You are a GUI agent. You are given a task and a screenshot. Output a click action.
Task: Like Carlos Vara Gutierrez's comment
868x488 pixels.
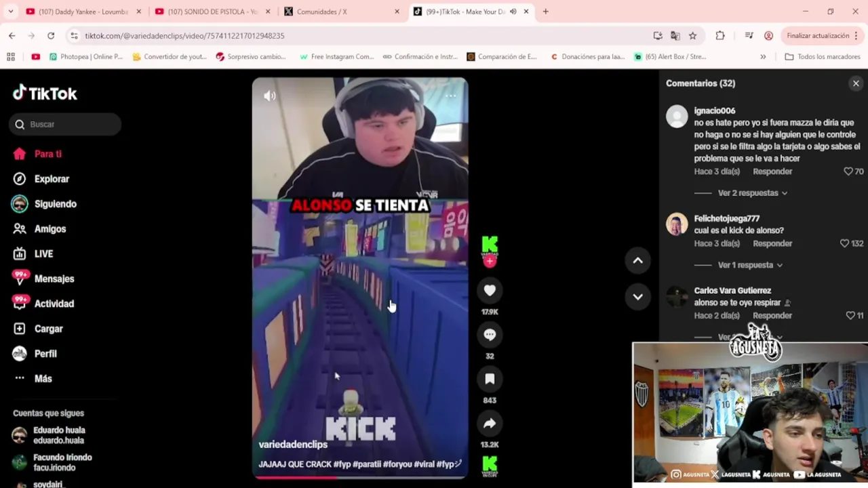click(x=850, y=316)
